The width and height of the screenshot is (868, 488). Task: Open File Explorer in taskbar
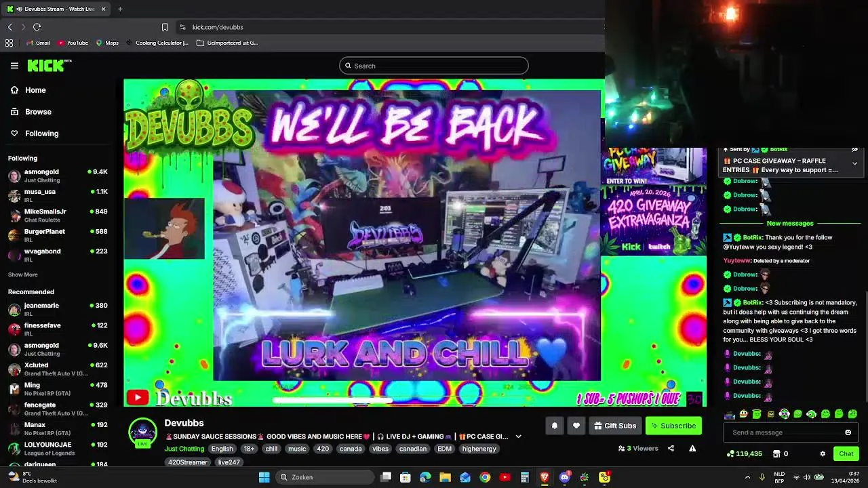445,477
